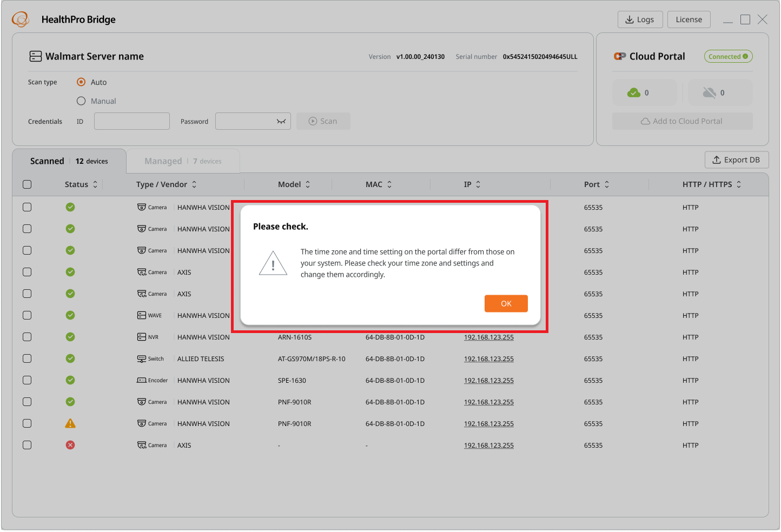Check the error-status row checkbox

(27, 445)
